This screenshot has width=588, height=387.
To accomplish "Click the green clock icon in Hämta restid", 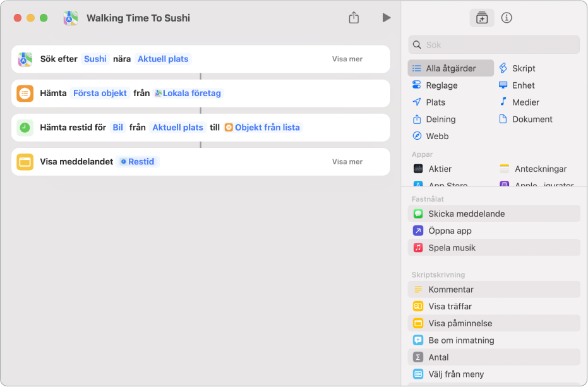I will point(25,128).
